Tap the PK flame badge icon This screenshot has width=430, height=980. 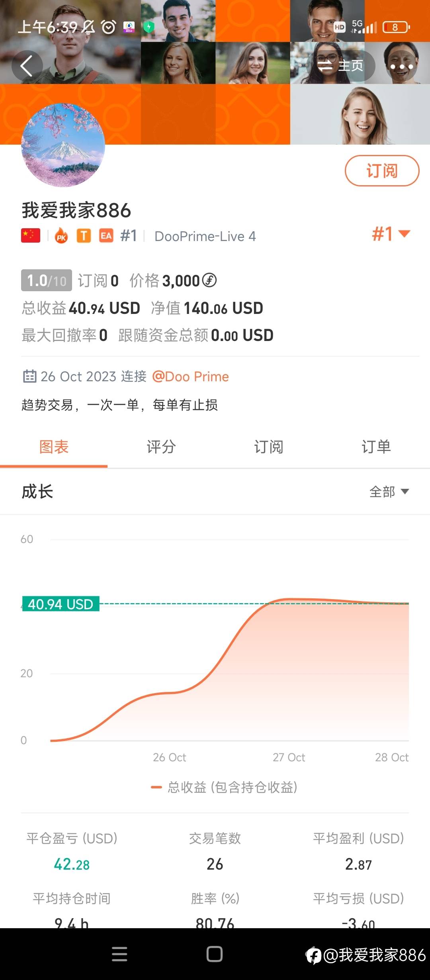coord(61,236)
